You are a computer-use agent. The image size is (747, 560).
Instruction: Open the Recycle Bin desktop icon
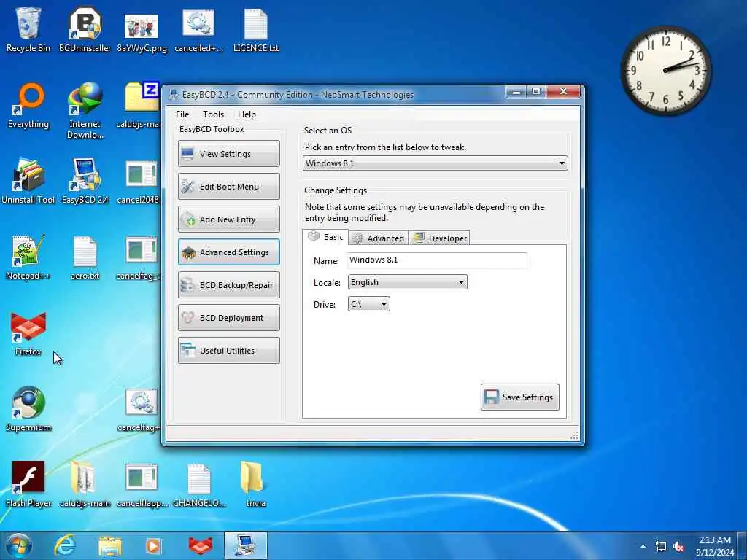click(x=28, y=29)
